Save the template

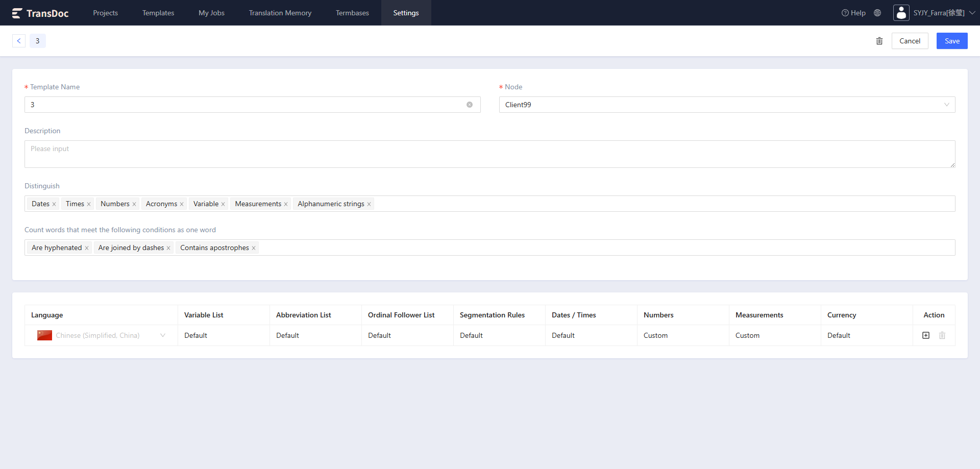point(952,41)
